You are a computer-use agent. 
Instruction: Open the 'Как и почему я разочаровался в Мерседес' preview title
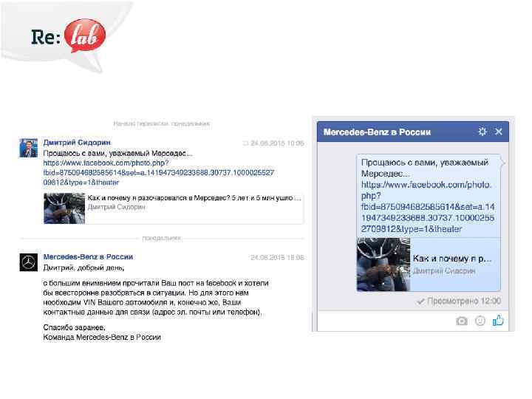(194, 198)
